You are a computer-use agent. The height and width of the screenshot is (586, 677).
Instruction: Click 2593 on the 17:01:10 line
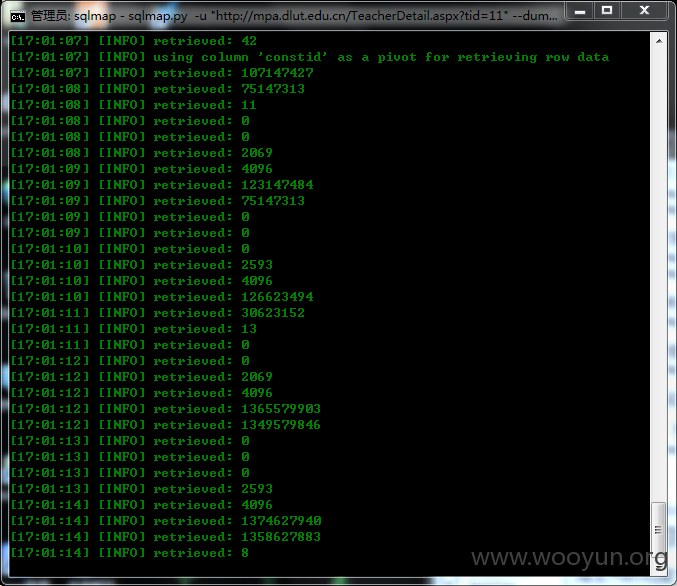click(x=257, y=265)
